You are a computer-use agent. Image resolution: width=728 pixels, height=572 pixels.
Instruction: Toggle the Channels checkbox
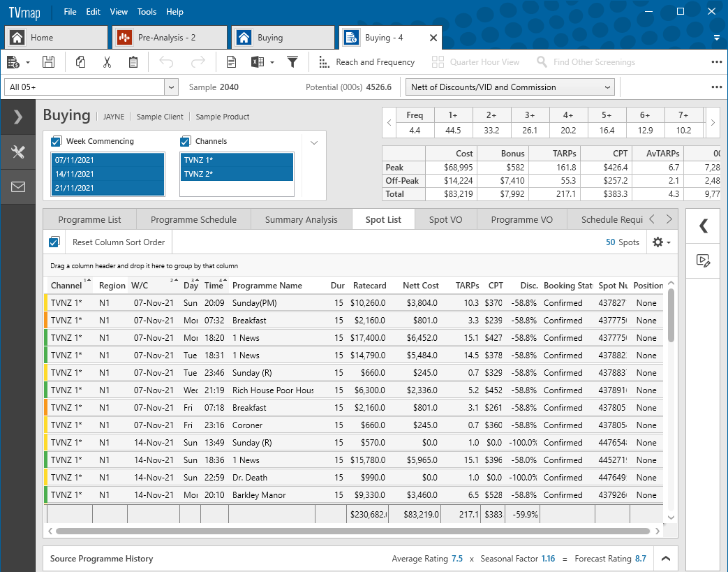coord(185,141)
